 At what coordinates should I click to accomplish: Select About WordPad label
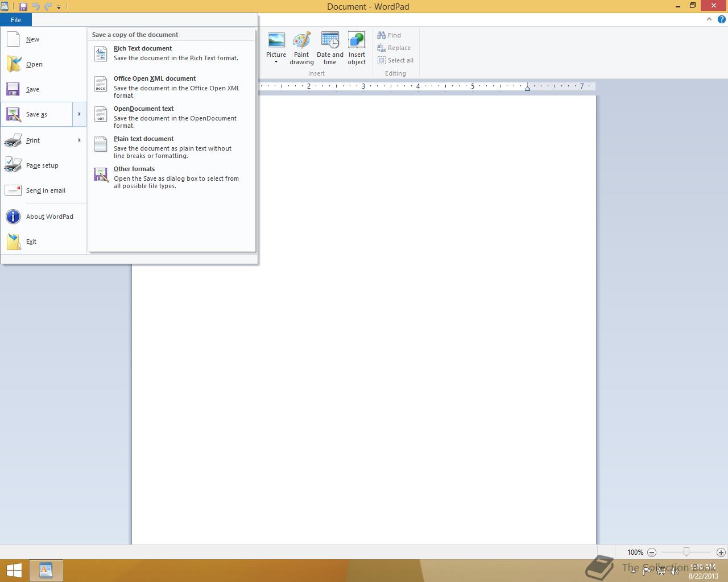tap(49, 217)
